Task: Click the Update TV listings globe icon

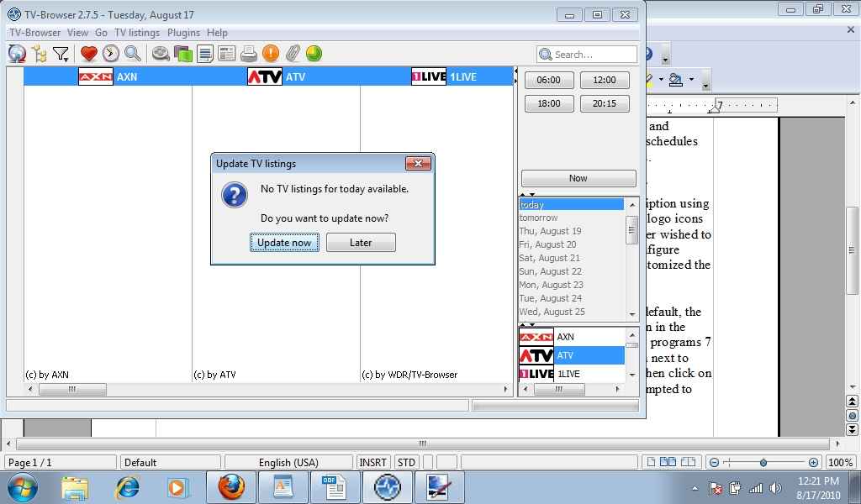Action: pos(17,54)
